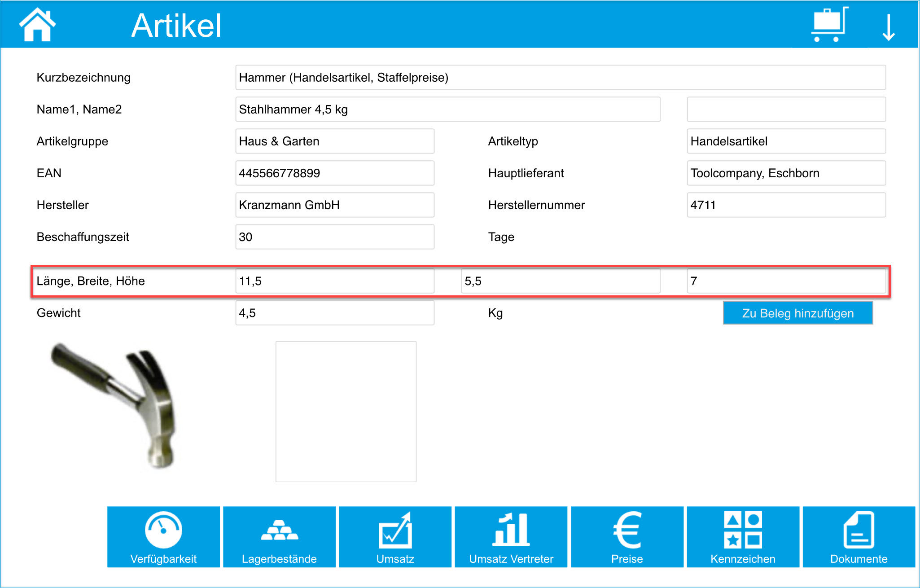Click into the EAN number field

(x=334, y=173)
